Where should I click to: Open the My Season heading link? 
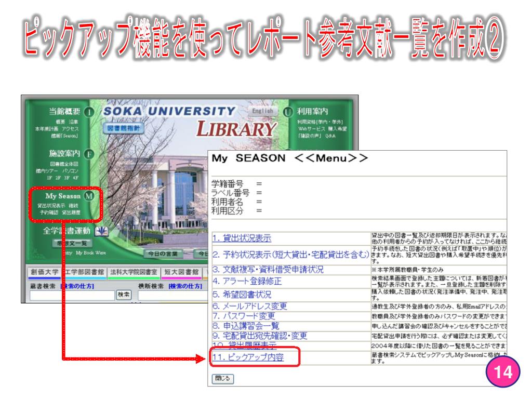63,196
